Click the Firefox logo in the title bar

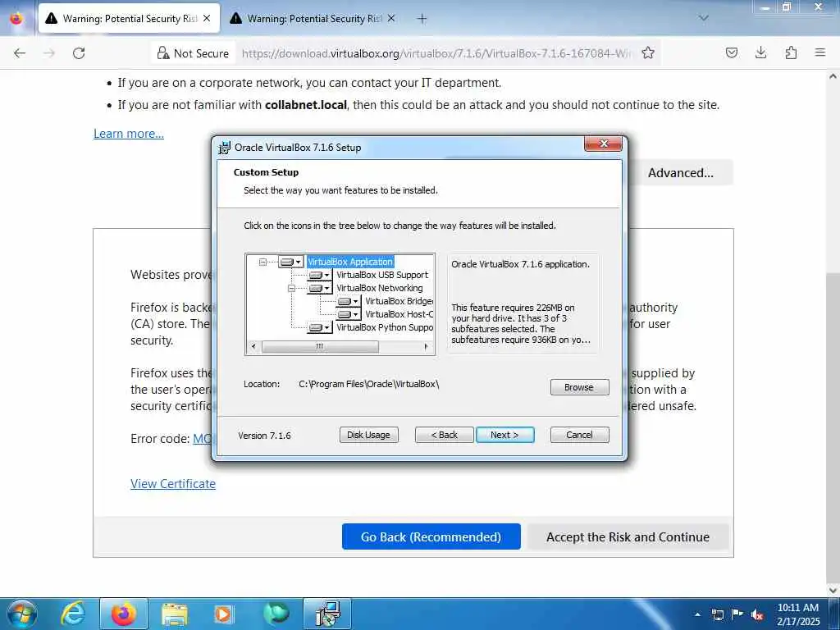(x=16, y=18)
